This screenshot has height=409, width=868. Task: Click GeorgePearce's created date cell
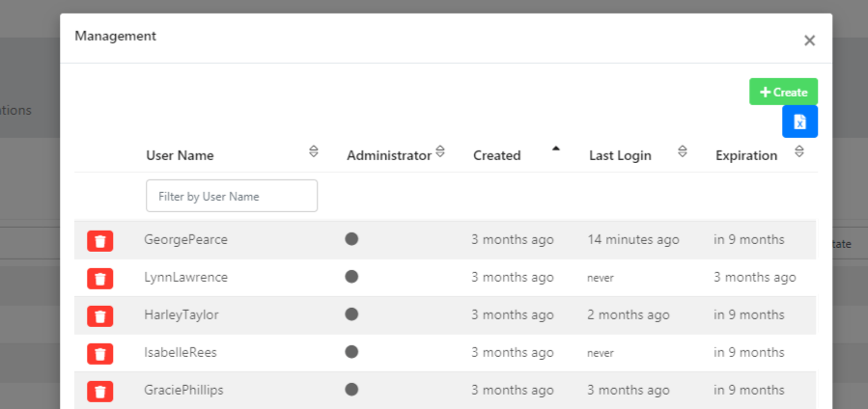[x=513, y=240]
